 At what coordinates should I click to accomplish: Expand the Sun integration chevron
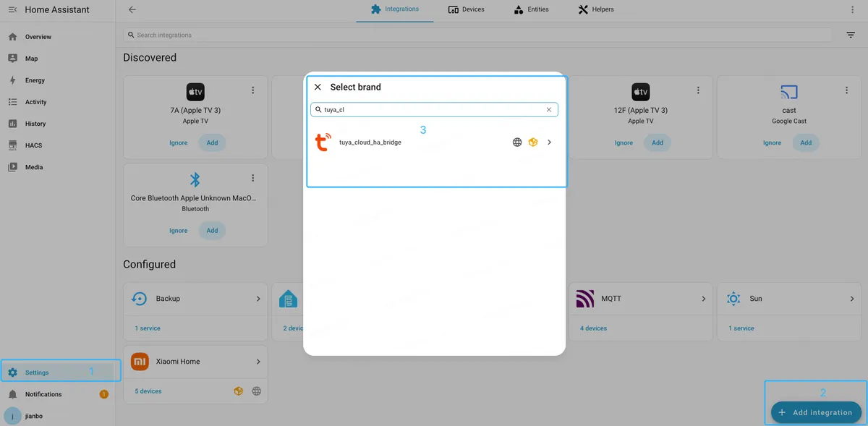click(852, 299)
